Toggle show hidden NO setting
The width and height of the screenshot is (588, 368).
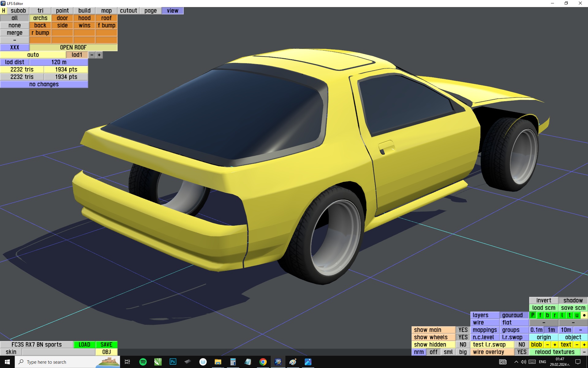tap(462, 345)
